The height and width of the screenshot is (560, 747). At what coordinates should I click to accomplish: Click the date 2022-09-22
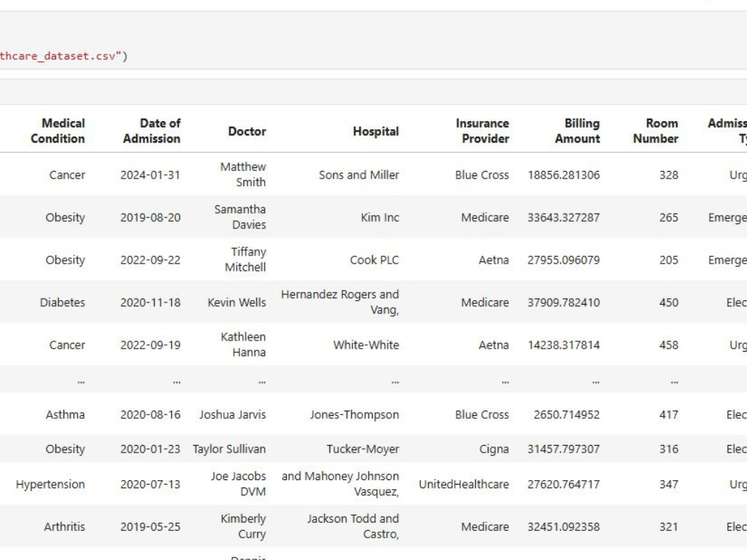click(150, 260)
